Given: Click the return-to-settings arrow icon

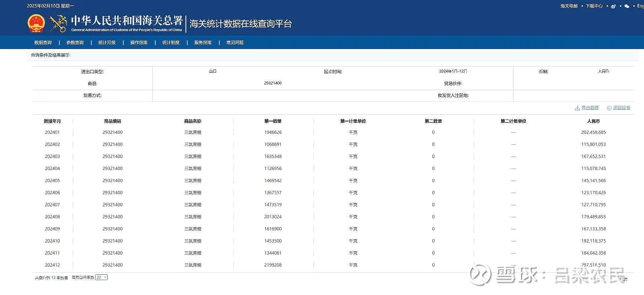Looking at the screenshot, I should click(609, 108).
